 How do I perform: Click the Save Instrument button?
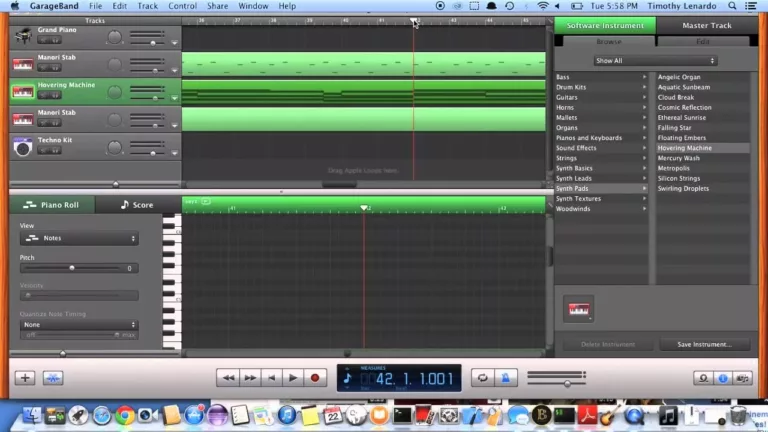click(x=704, y=344)
